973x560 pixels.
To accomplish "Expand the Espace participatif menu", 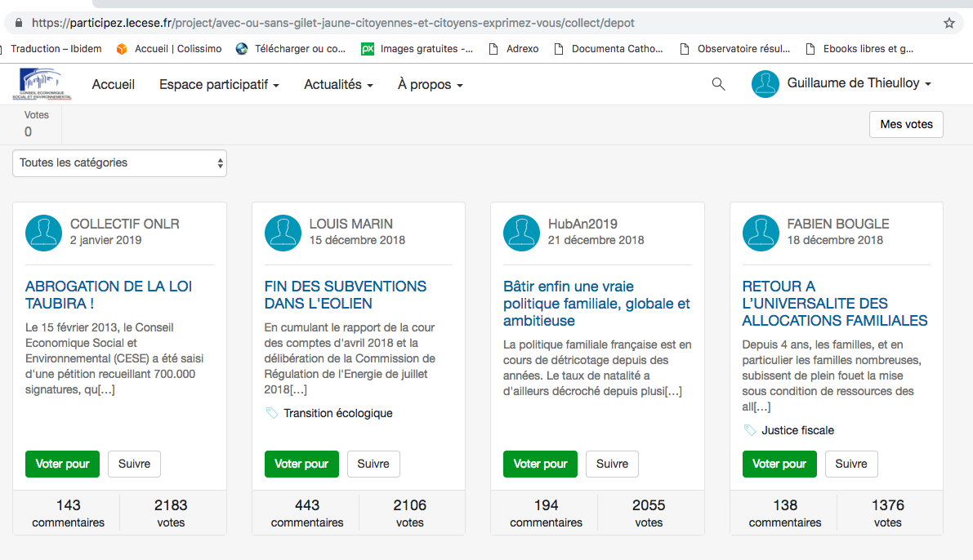I will (219, 85).
